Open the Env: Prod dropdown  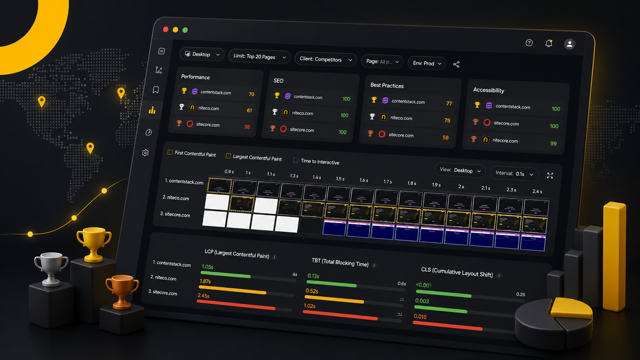(x=427, y=63)
